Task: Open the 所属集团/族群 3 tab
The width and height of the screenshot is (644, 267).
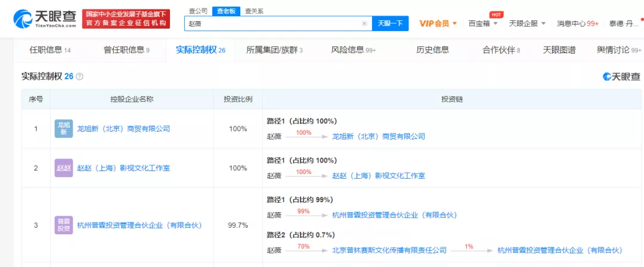Action: [x=274, y=50]
